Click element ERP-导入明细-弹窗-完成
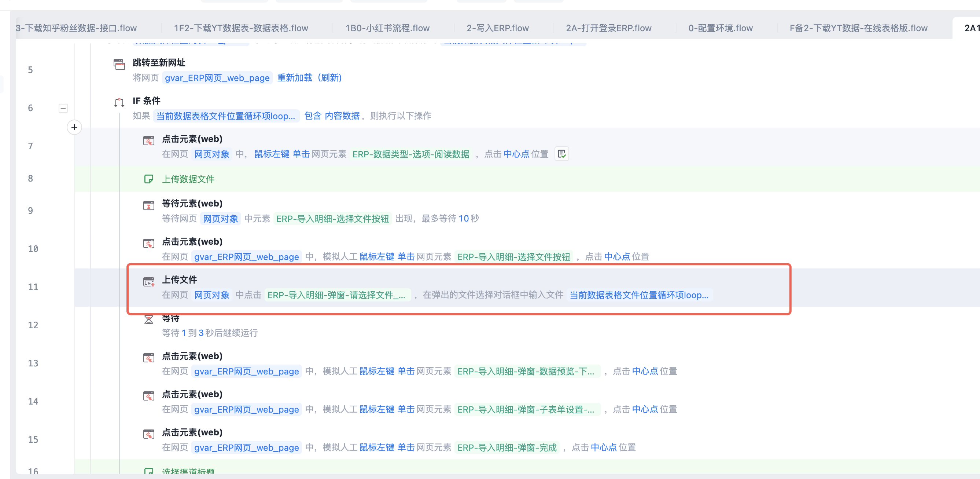 [x=507, y=447]
